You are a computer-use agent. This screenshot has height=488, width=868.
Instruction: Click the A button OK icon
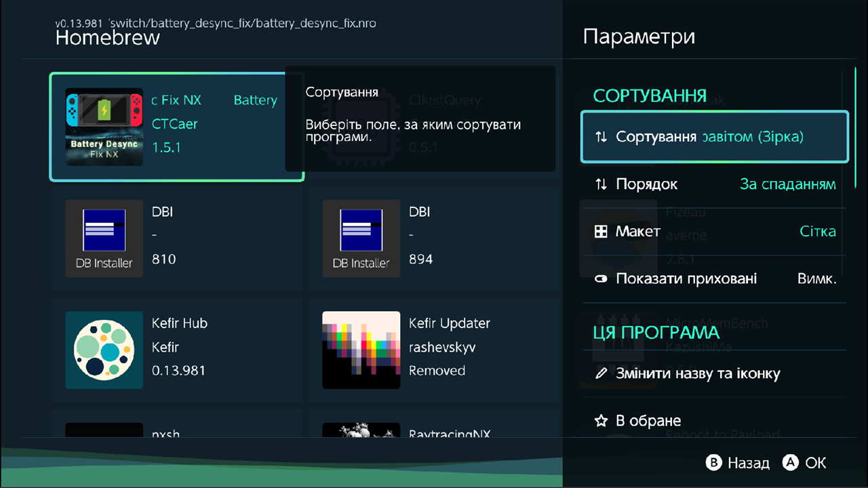pyautogui.click(x=791, y=463)
